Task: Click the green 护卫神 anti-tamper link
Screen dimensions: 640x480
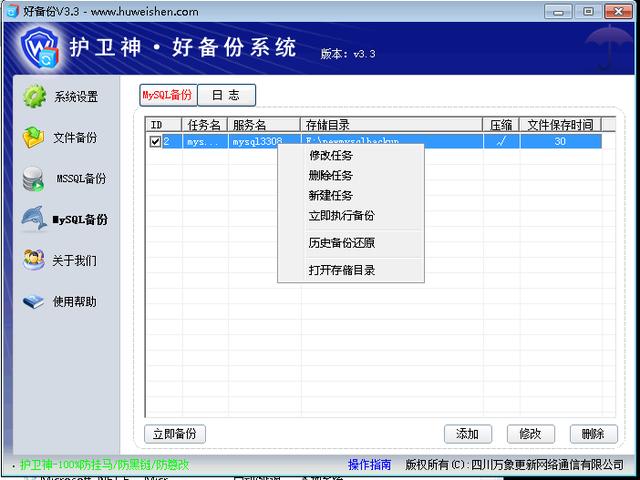Action: (104, 464)
